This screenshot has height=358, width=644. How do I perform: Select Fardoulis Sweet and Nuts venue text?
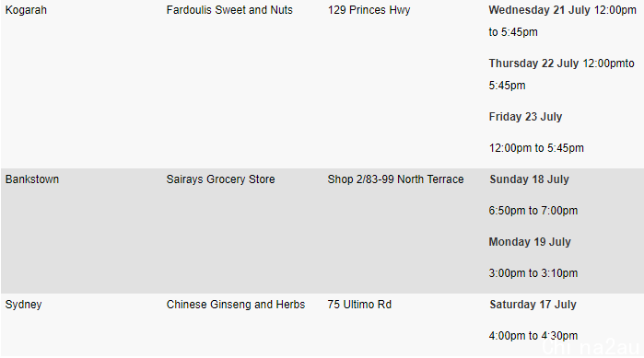229,10
